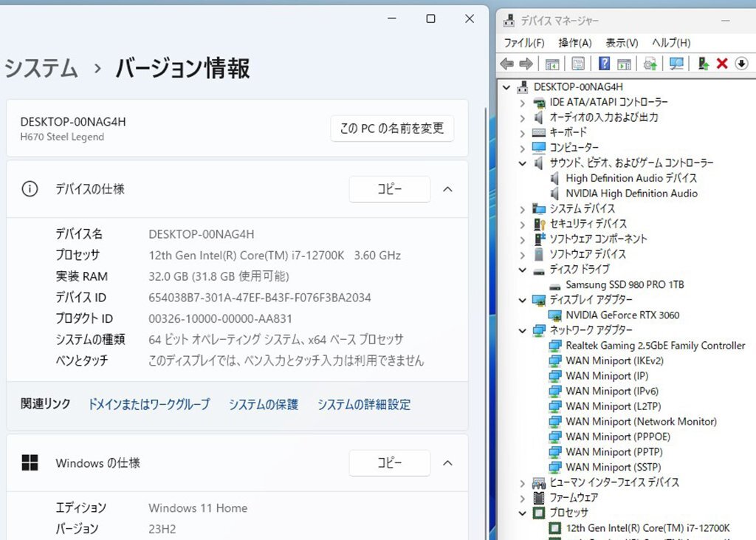Select WAN Miniport (Network Monitor) in the tree
This screenshot has height=540, width=756.
pyautogui.click(x=642, y=421)
